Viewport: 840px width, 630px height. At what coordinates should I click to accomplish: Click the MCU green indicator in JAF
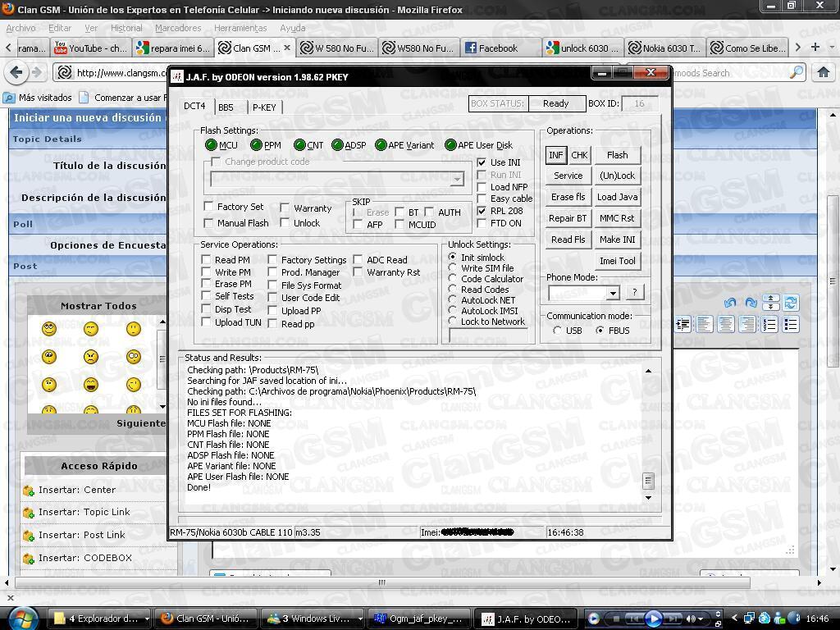click(x=211, y=145)
